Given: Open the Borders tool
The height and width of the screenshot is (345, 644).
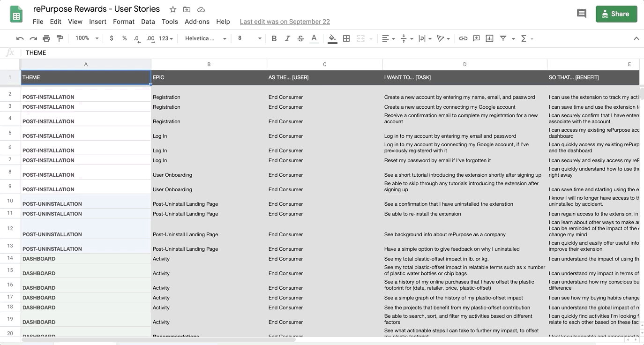Looking at the screenshot, I should (346, 38).
